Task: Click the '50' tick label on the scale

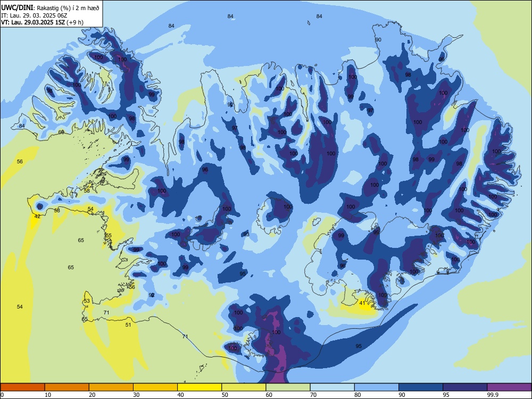Action: point(225,395)
